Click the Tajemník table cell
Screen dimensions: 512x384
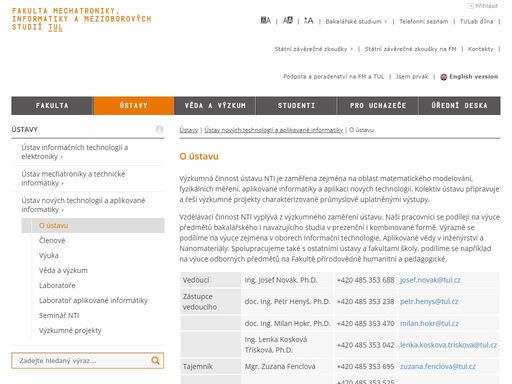coord(211,366)
